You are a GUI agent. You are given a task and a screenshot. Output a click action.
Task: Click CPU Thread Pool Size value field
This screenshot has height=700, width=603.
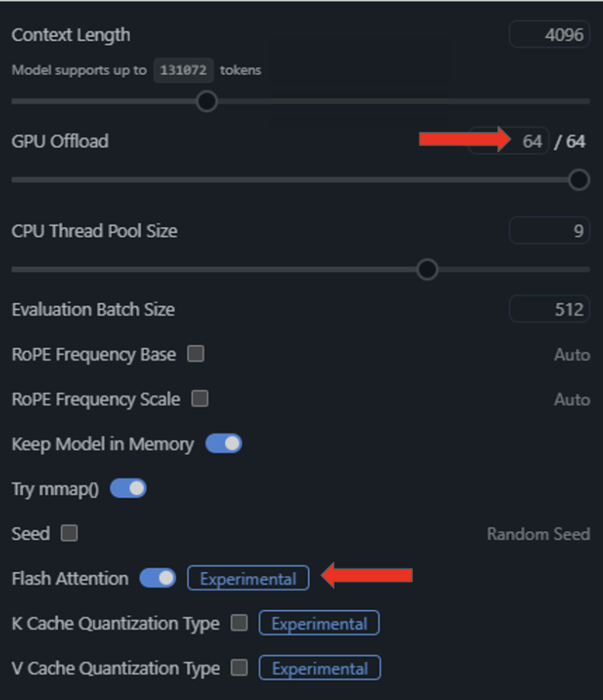(549, 231)
